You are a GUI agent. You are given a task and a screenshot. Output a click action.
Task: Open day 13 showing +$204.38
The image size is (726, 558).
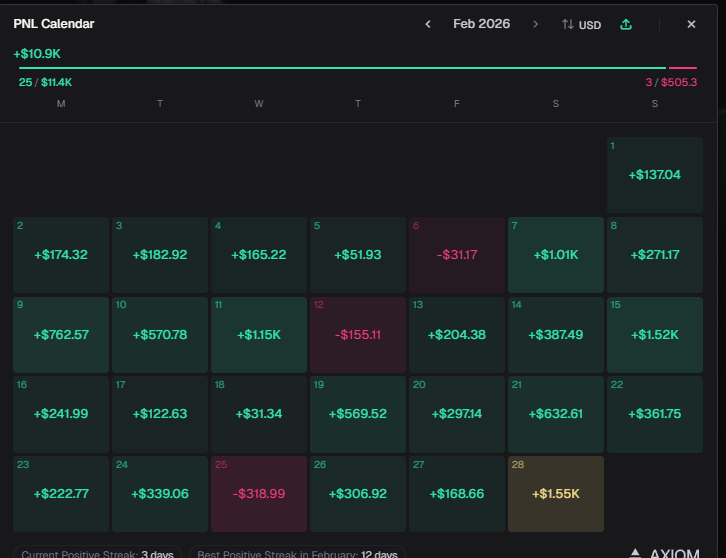point(457,335)
